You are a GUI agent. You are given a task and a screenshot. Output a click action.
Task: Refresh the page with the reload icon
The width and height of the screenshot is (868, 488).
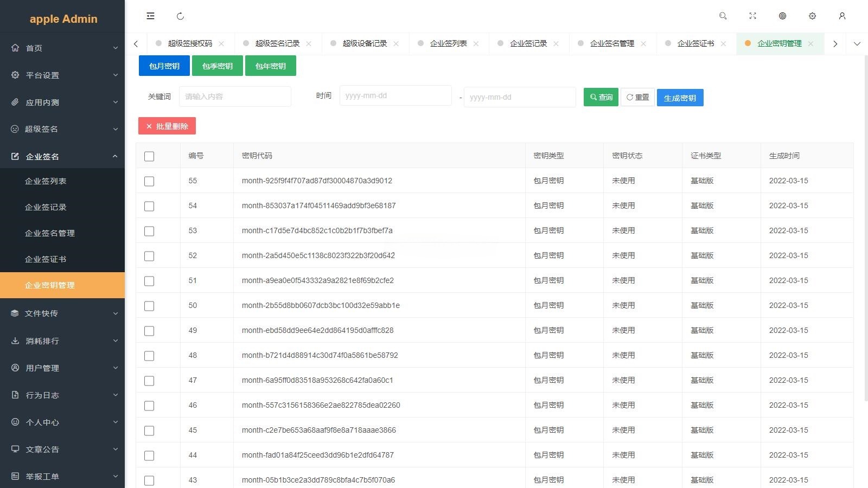coord(180,16)
